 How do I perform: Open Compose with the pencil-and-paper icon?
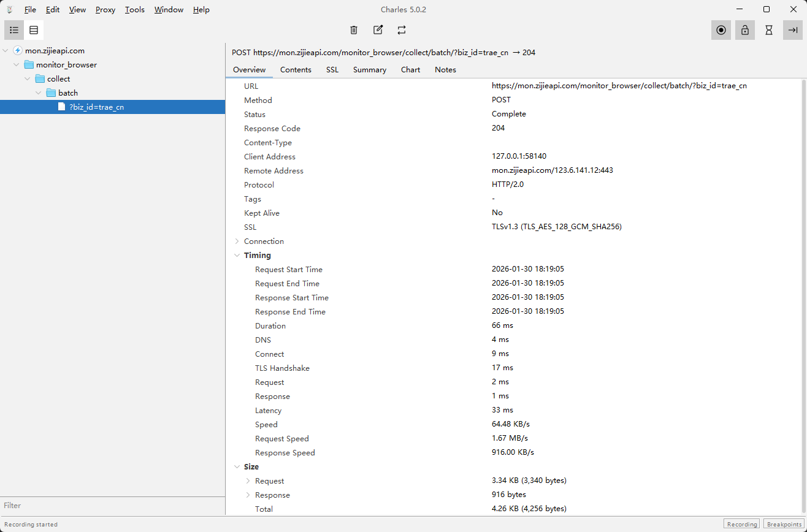378,30
